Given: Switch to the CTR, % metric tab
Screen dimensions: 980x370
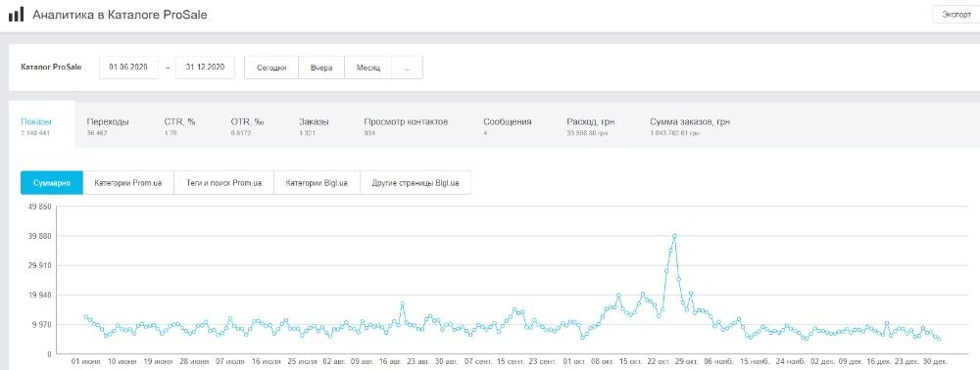Looking at the screenshot, I should point(179,125).
